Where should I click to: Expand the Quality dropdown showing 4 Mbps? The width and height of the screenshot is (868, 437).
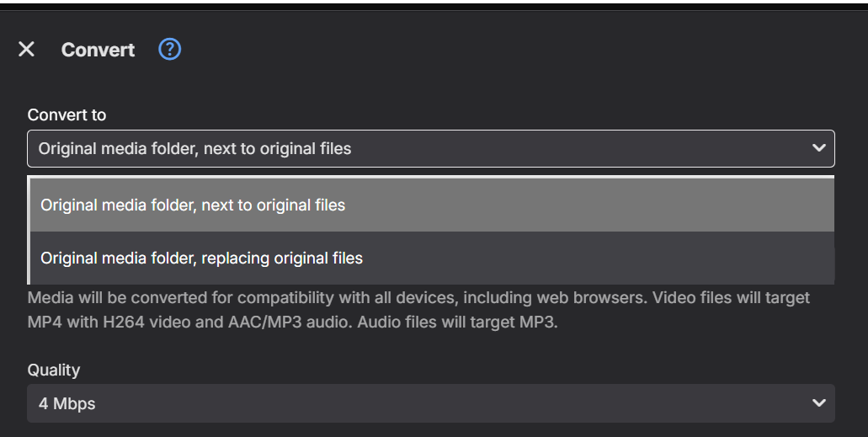(430, 403)
